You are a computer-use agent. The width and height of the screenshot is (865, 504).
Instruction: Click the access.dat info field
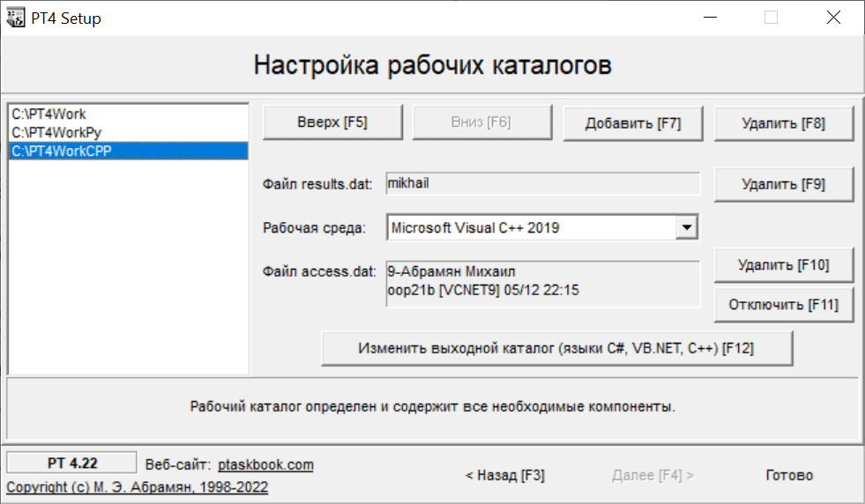[543, 284]
